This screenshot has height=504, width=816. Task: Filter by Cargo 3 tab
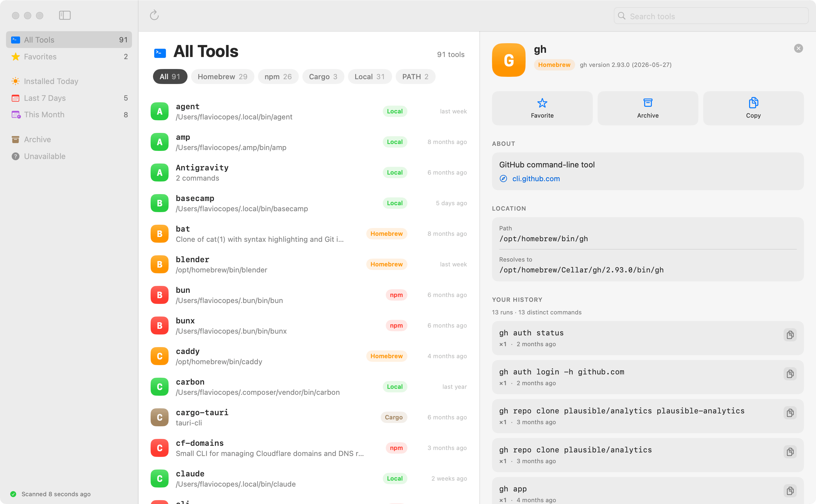click(323, 77)
